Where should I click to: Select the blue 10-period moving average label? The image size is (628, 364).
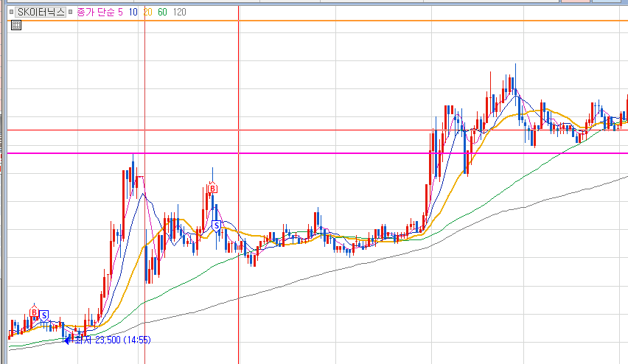(133, 12)
